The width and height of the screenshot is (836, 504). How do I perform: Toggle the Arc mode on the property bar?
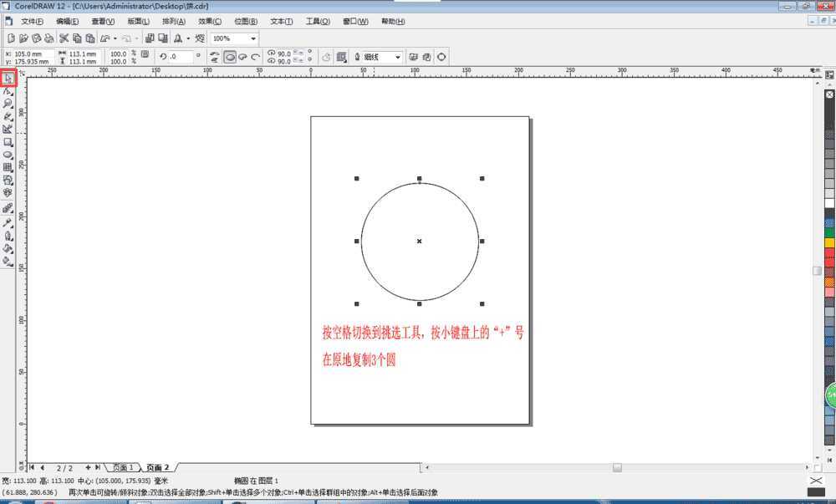click(x=255, y=57)
